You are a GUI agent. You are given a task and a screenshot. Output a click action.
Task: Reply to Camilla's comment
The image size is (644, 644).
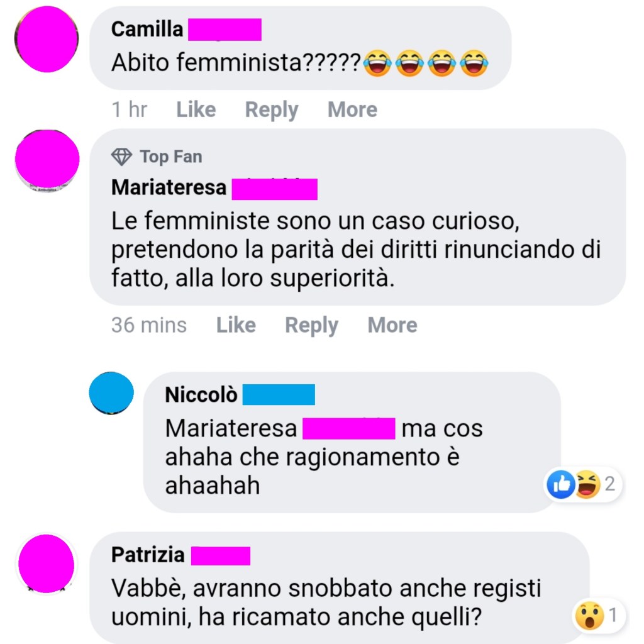(x=272, y=109)
